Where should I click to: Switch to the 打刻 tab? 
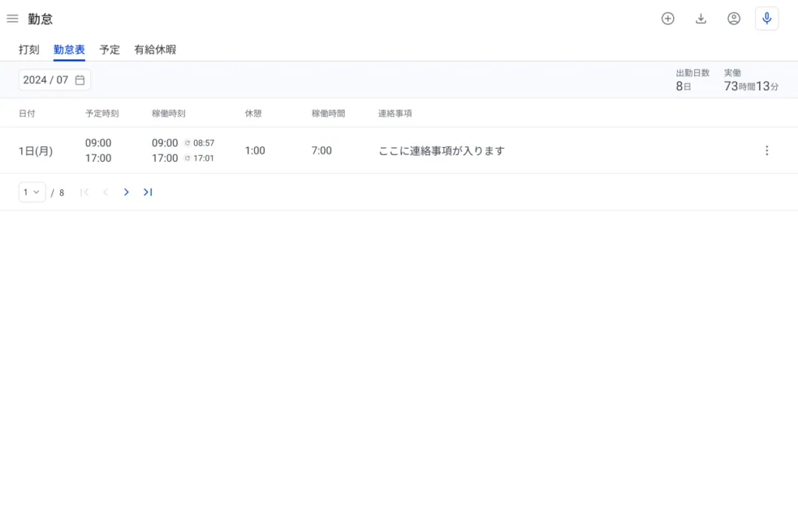pos(29,50)
